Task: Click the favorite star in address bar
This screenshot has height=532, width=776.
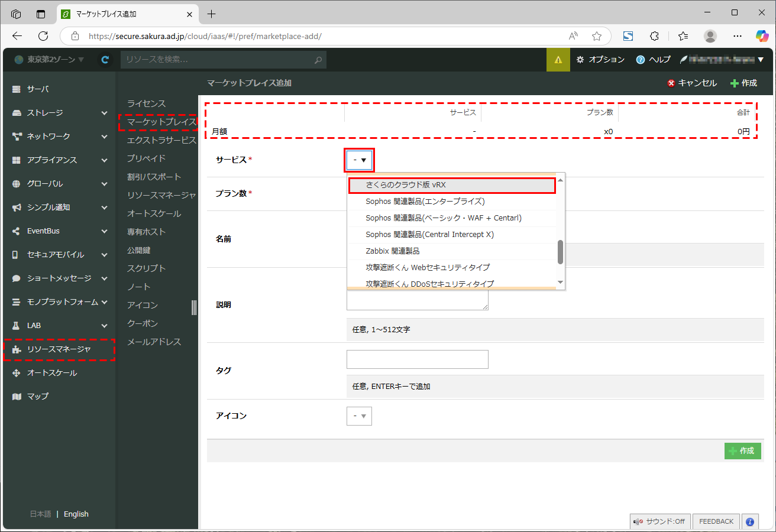Action: pos(597,36)
